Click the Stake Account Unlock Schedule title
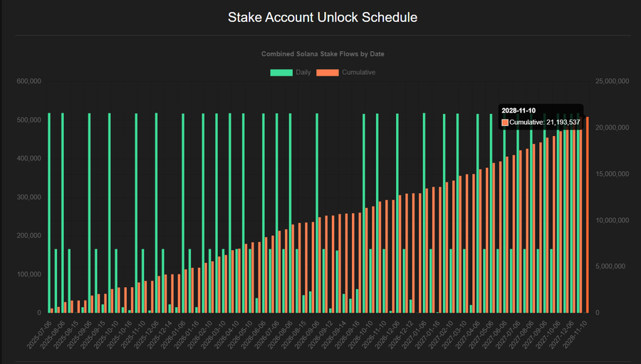The width and height of the screenshot is (641, 364). (x=323, y=17)
